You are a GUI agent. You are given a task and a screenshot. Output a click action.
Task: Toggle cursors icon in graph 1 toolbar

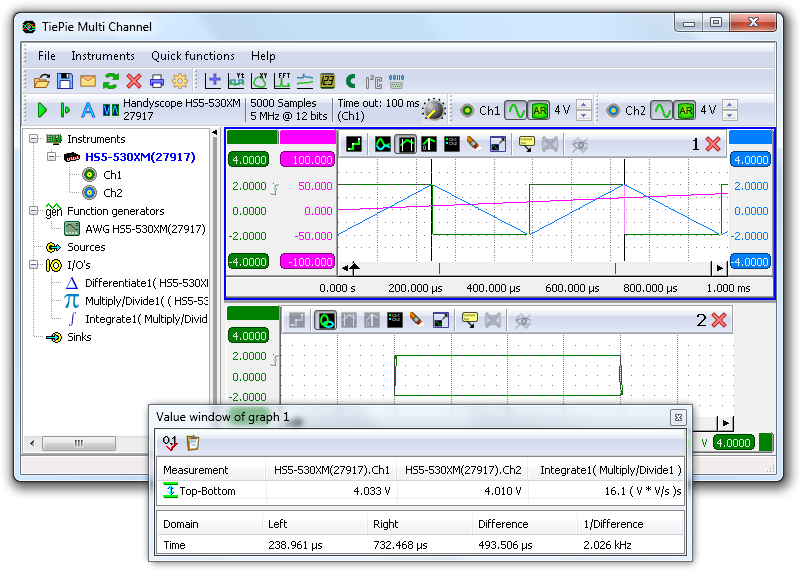(x=406, y=145)
